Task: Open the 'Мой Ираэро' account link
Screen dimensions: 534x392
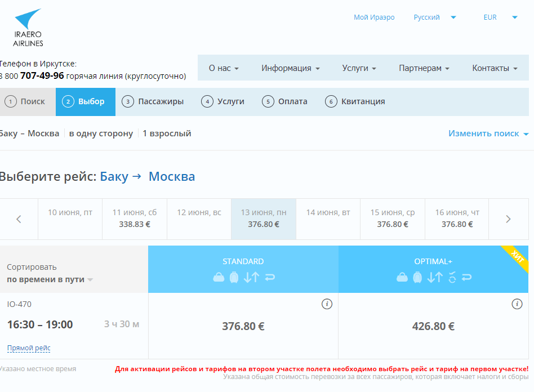Action: point(374,17)
